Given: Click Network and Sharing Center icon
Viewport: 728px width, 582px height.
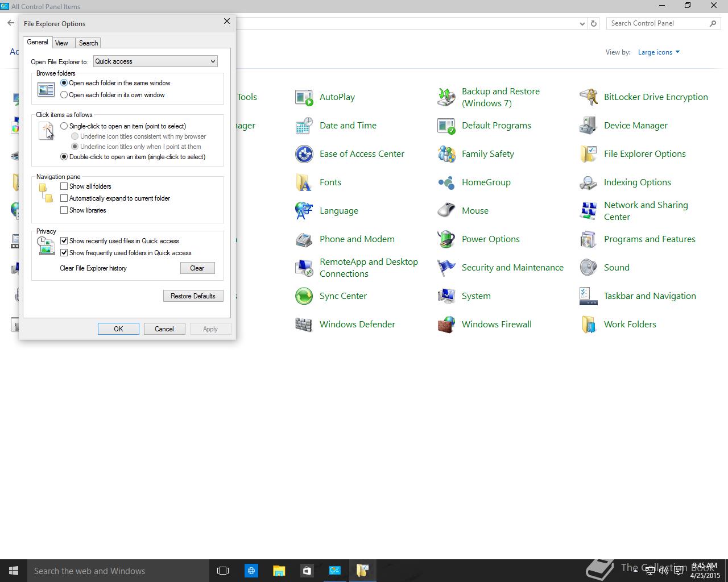Looking at the screenshot, I should point(588,211).
